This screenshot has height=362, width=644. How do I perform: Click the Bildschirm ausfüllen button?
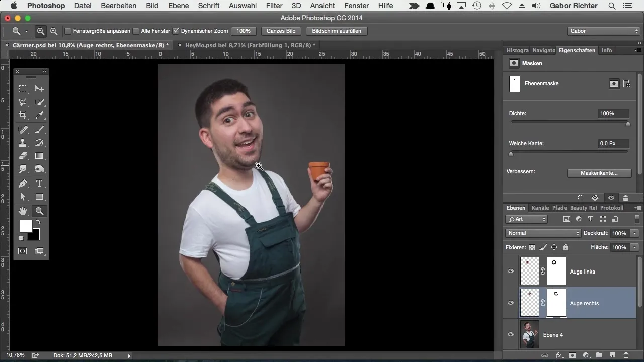coord(337,31)
